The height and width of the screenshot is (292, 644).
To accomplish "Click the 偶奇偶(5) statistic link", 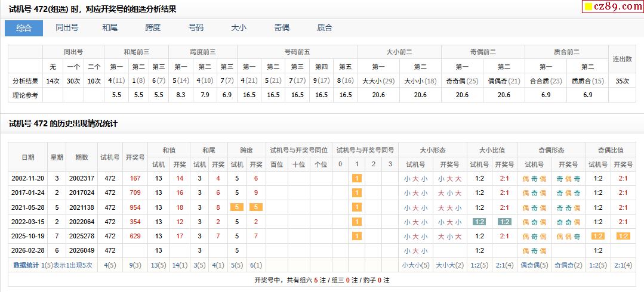I will click(534, 266).
